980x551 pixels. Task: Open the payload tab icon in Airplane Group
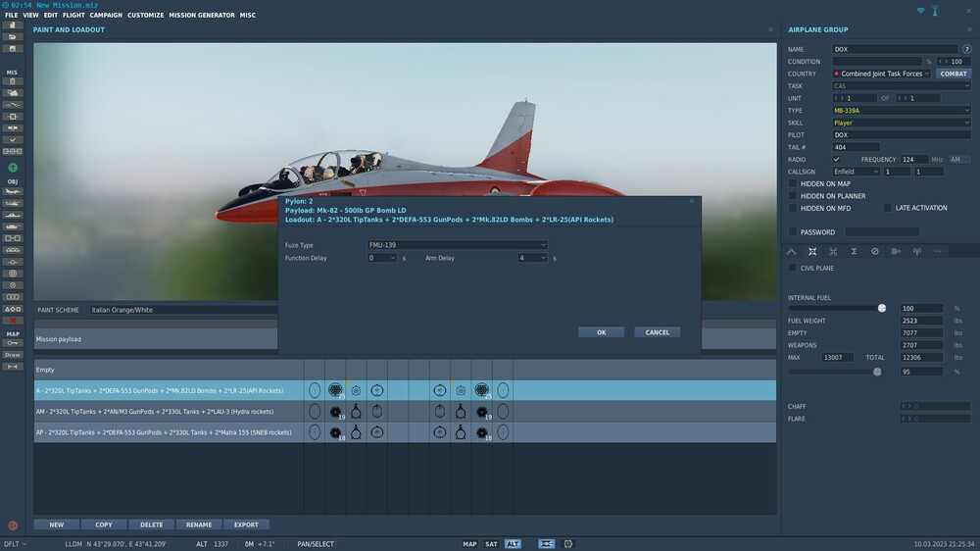click(x=812, y=251)
